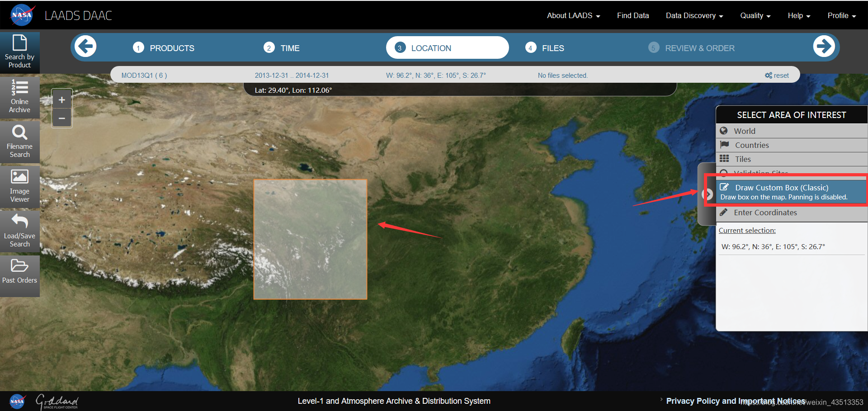This screenshot has width=868, height=411.
Task: Click the Lat/Lon coordinate readout
Action: click(x=293, y=90)
